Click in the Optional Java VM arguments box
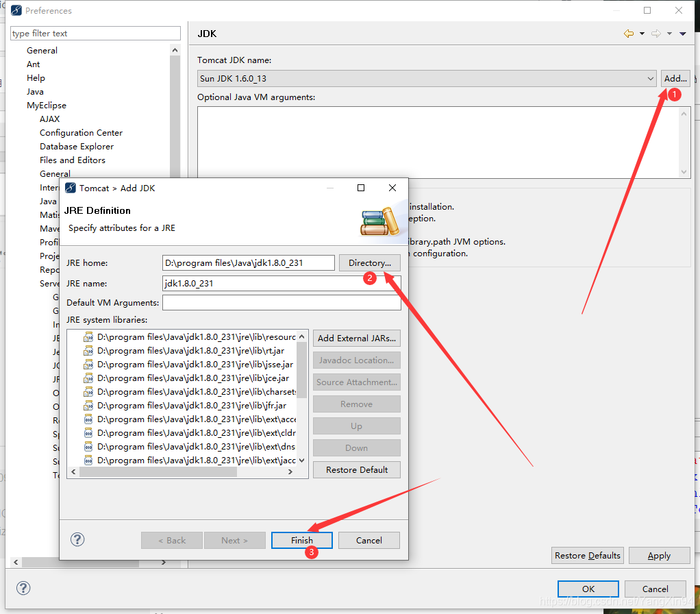The image size is (700, 614). [444, 142]
